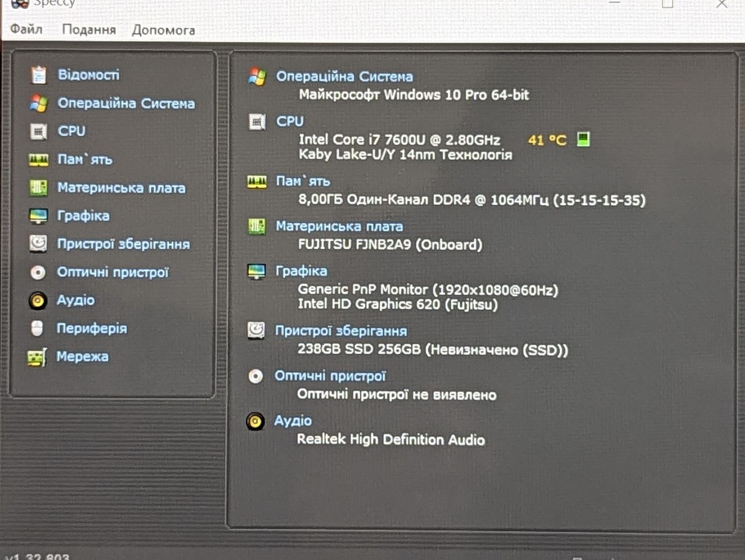745x560 pixels.
Task: Open the Материнська плата summary heading link
Action: (x=339, y=226)
